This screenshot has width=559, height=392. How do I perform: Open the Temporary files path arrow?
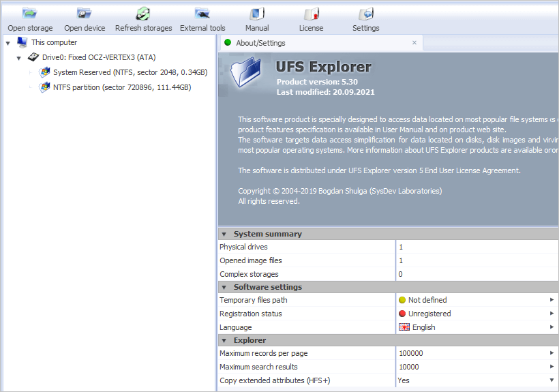click(x=552, y=300)
